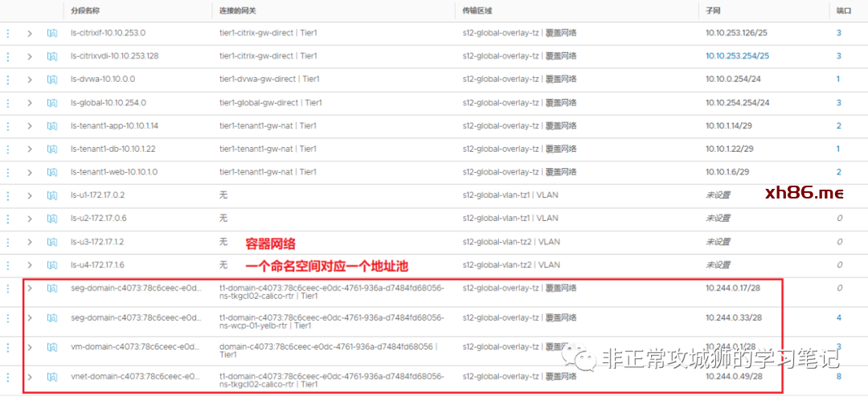Image resolution: width=868 pixels, height=397 pixels.
Task: Expand the vnet-domain segment row chevron
Action: [x=30, y=376]
